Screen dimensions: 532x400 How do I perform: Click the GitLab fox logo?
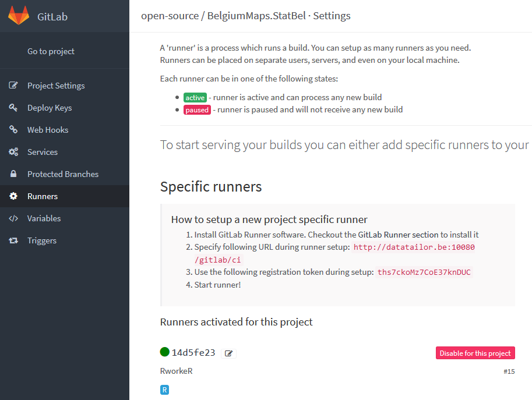[x=19, y=16]
